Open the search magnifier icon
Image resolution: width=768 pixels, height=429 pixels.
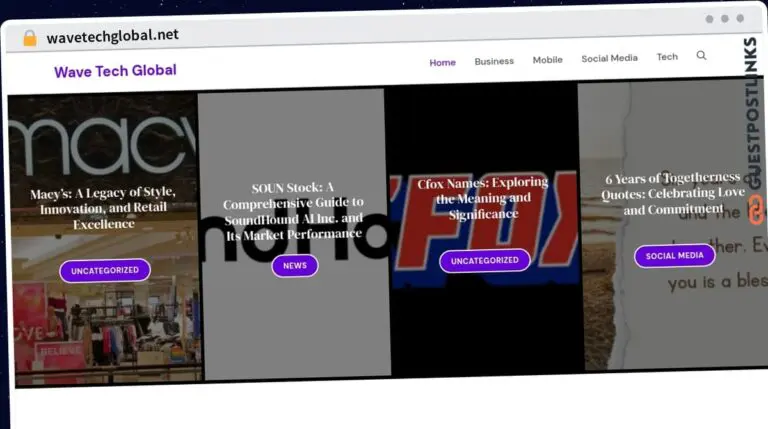coord(701,55)
